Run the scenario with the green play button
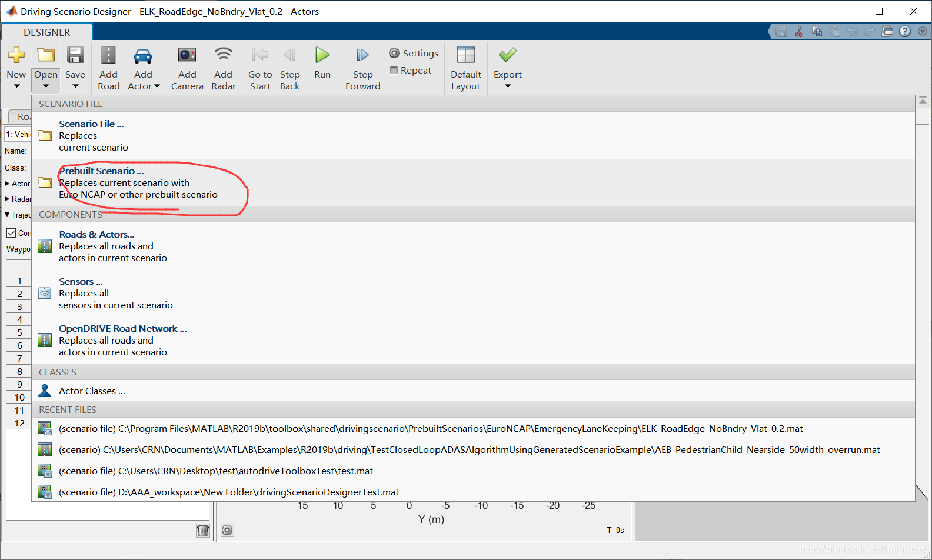932x560 pixels. tap(322, 55)
